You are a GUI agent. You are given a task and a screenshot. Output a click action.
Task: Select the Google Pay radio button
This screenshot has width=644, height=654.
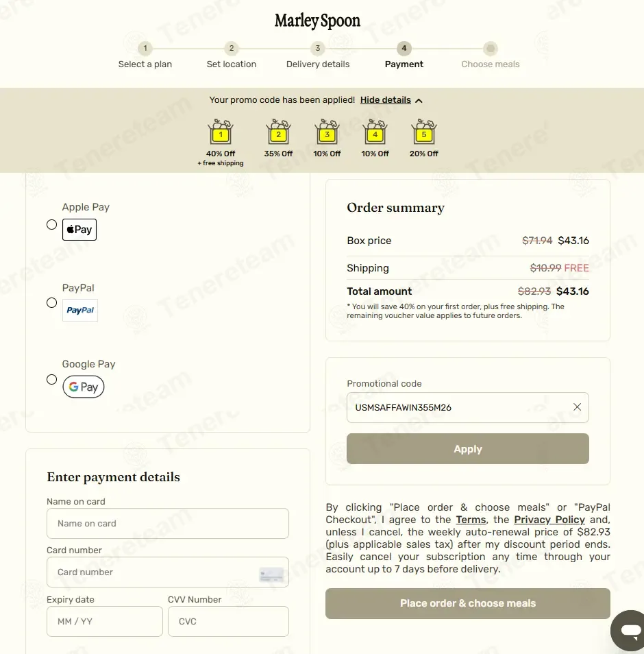coord(51,380)
